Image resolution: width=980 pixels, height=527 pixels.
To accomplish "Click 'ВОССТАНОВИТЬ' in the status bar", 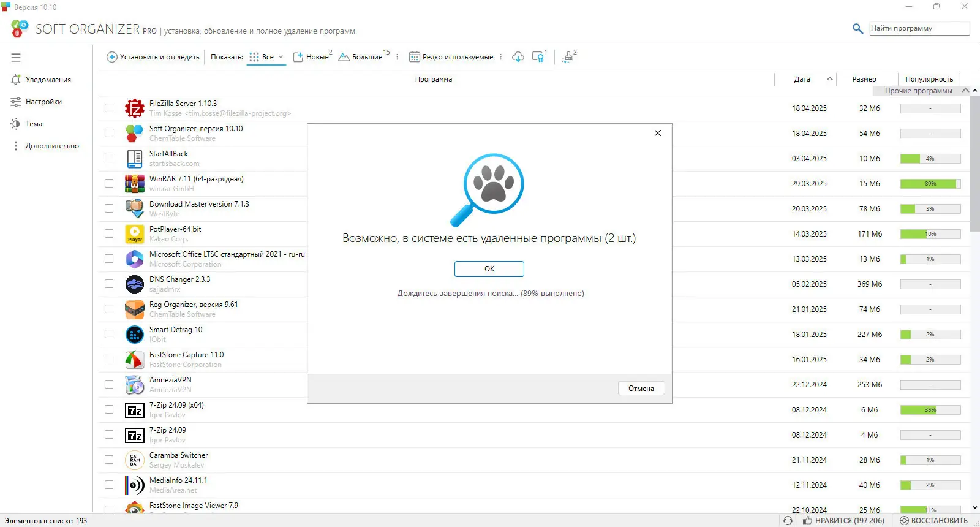I will 934,521.
